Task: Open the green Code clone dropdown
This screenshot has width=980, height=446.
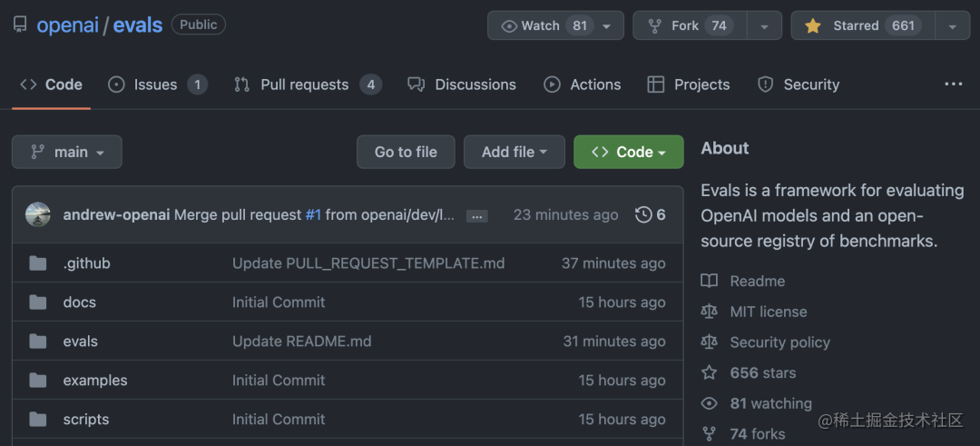Action: pyautogui.click(x=629, y=152)
